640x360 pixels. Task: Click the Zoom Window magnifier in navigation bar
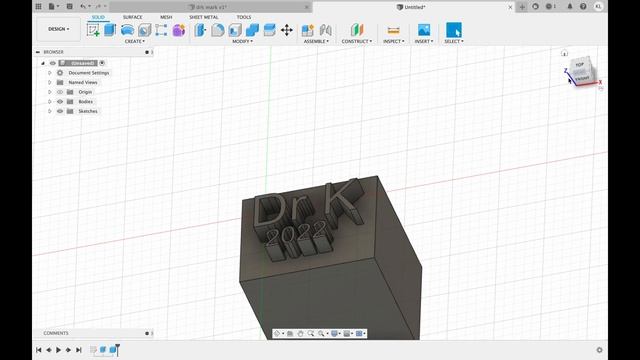321,333
